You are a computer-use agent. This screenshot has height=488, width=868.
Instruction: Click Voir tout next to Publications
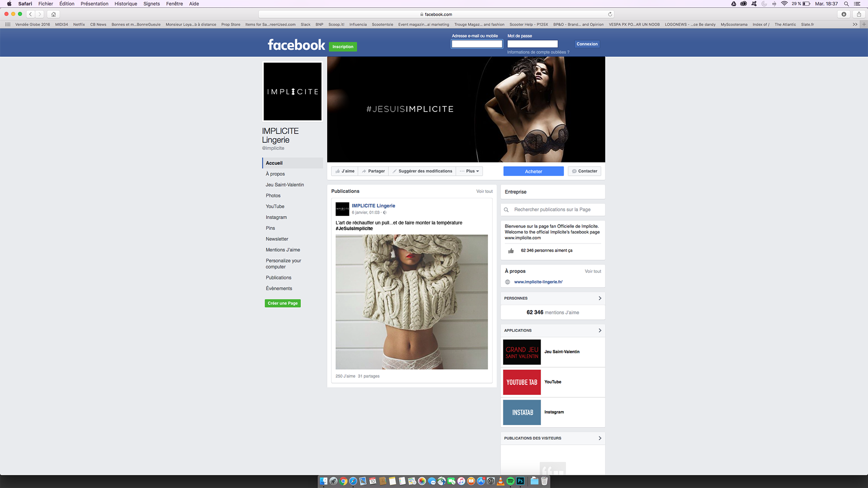point(484,192)
